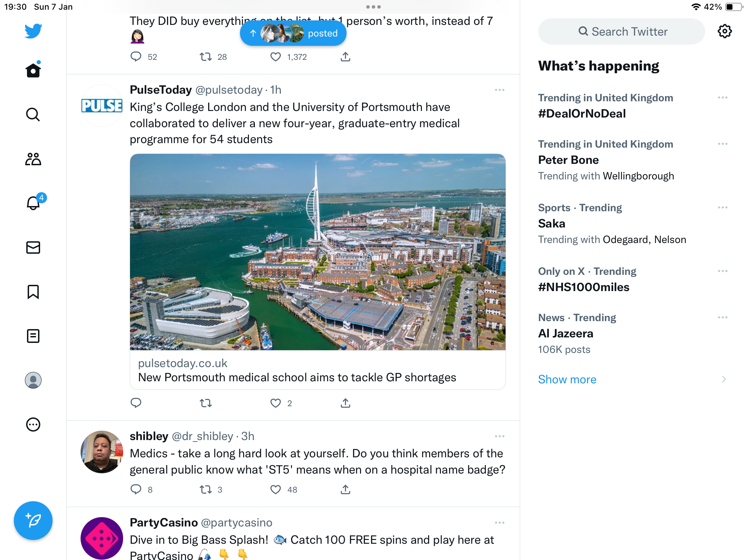747x560 pixels.
Task: Open trends settings gear icon
Action: [x=725, y=31]
